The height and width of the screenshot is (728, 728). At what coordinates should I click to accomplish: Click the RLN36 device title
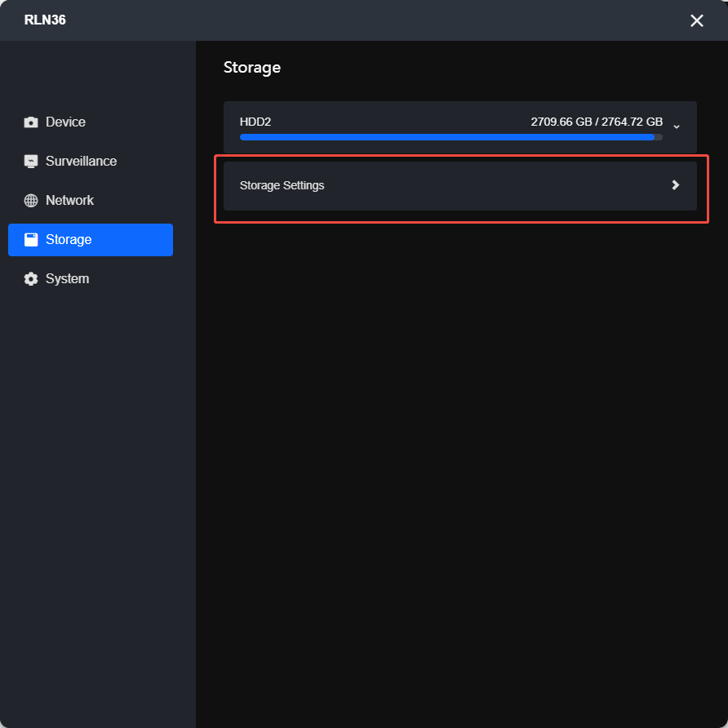[45, 20]
